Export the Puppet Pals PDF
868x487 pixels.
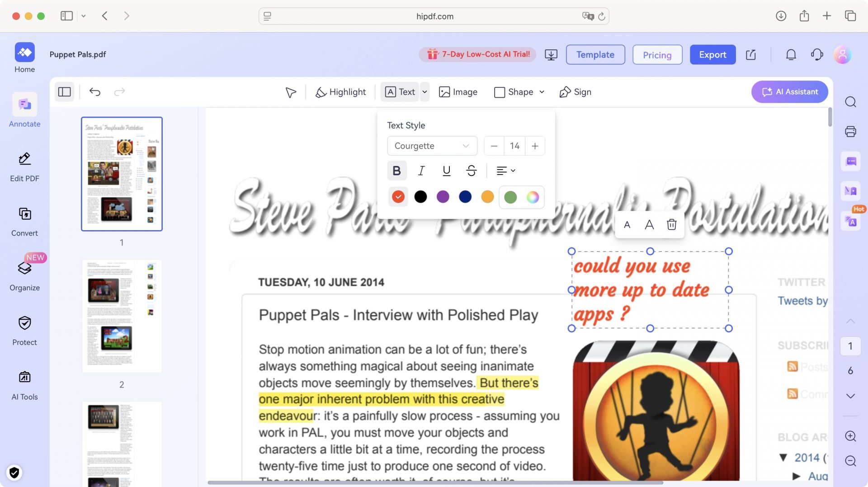click(712, 54)
